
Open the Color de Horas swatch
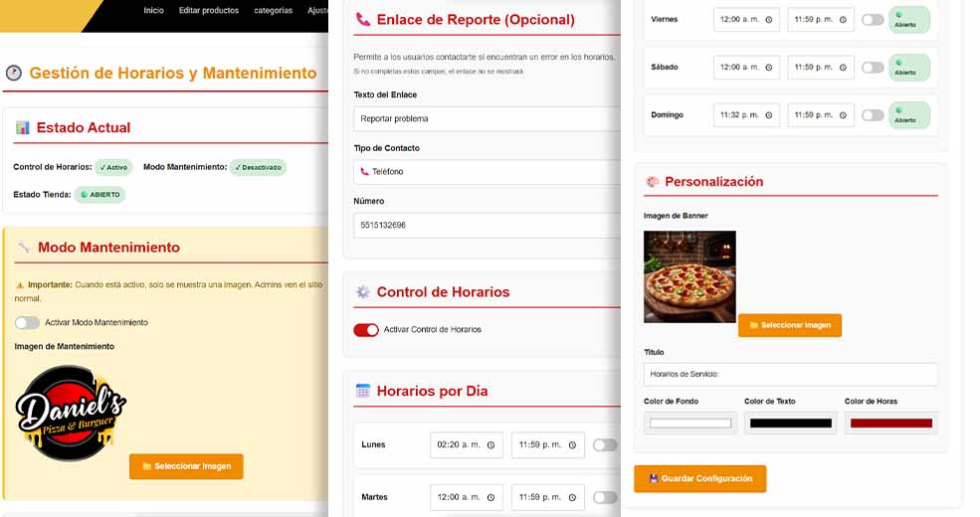[890, 424]
